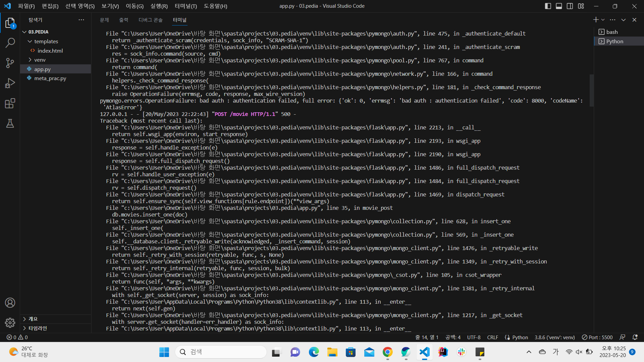644x362 pixels.
Task: Open feedback icon in status bar
Action: point(622,337)
